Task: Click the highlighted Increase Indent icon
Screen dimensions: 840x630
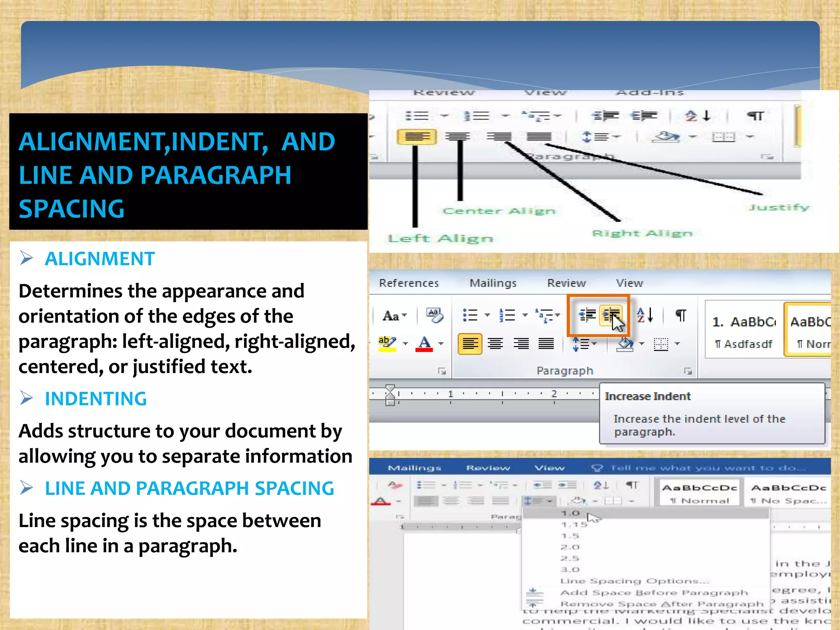Action: [611, 315]
